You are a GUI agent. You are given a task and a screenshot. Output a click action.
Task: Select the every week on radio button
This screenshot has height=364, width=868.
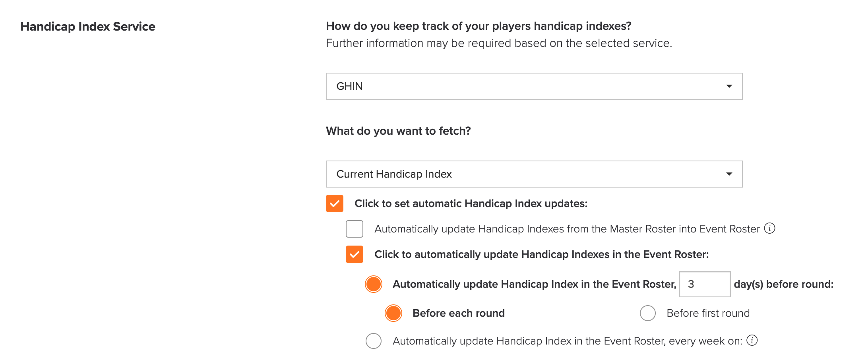point(374,341)
